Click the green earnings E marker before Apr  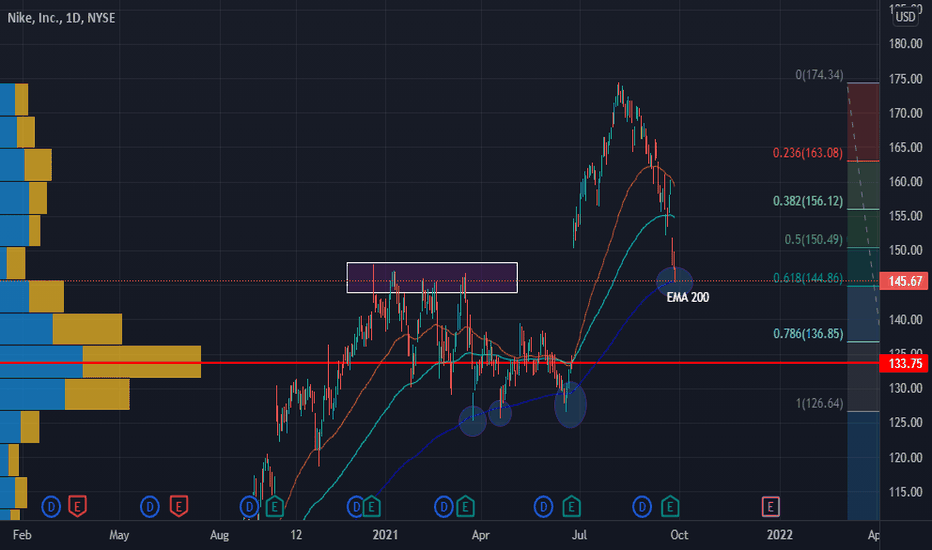465,507
